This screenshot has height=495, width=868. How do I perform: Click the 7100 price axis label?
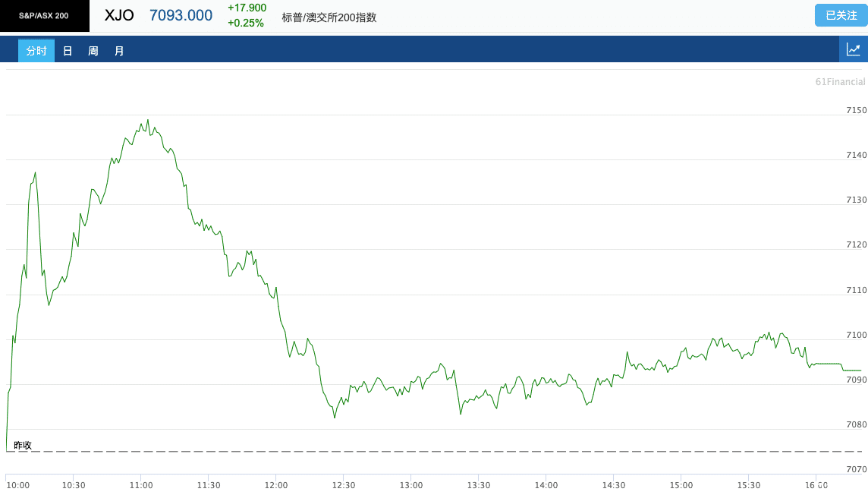click(x=856, y=335)
